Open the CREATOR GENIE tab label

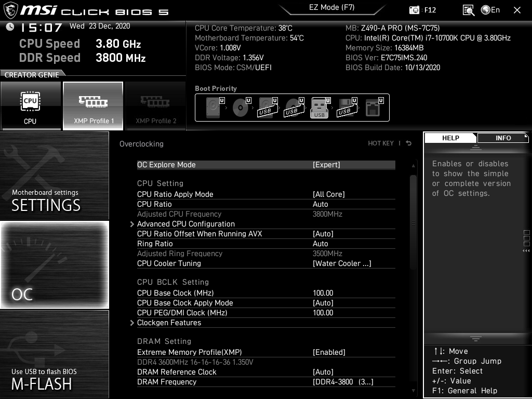coord(32,75)
